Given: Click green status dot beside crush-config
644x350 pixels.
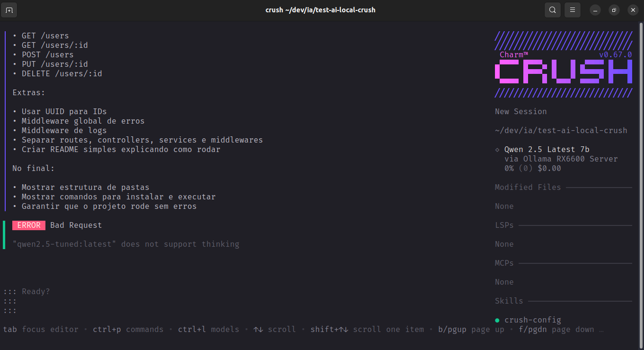Looking at the screenshot, I should [497, 320].
